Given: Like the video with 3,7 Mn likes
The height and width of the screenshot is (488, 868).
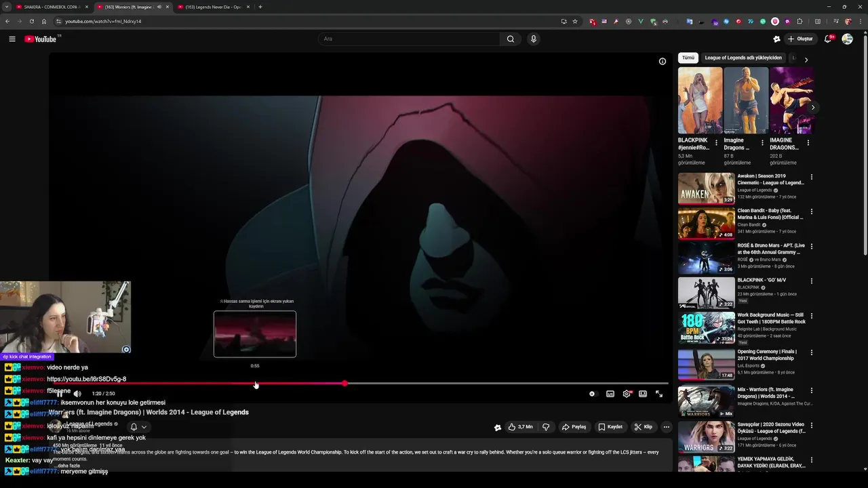Looking at the screenshot, I should (x=520, y=427).
